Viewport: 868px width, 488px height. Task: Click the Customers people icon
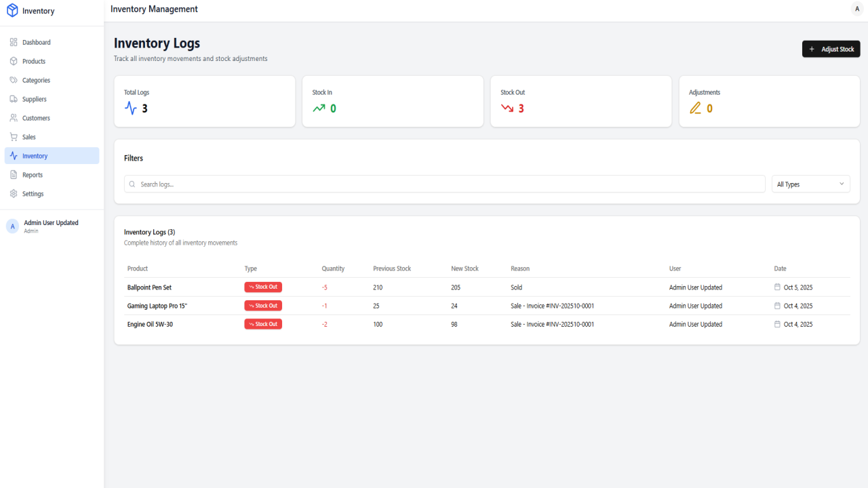click(14, 118)
